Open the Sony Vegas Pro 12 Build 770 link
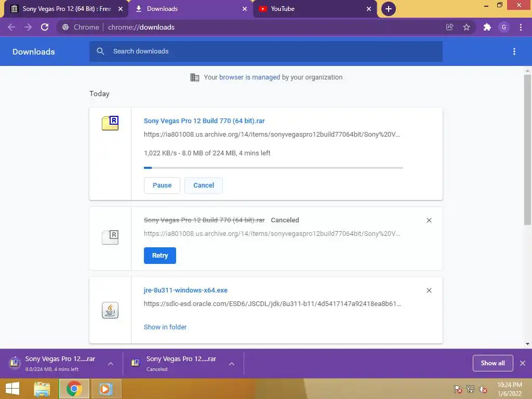 tap(204, 121)
